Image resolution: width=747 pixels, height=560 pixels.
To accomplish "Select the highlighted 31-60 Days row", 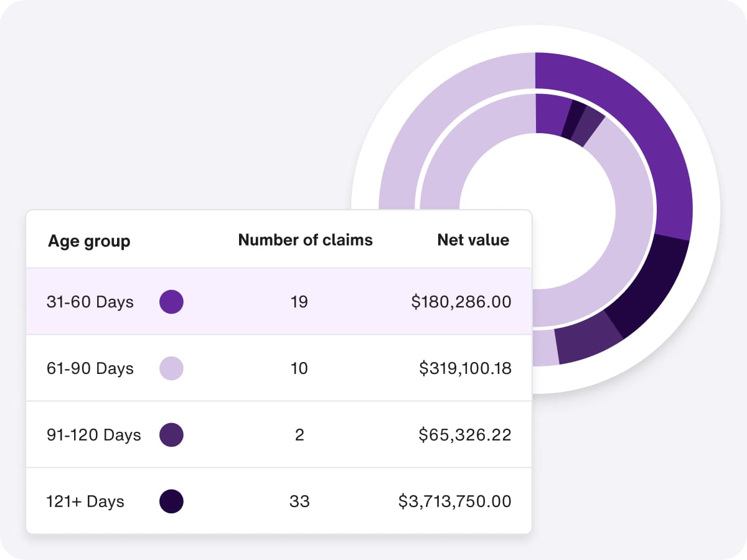I will (x=279, y=302).
